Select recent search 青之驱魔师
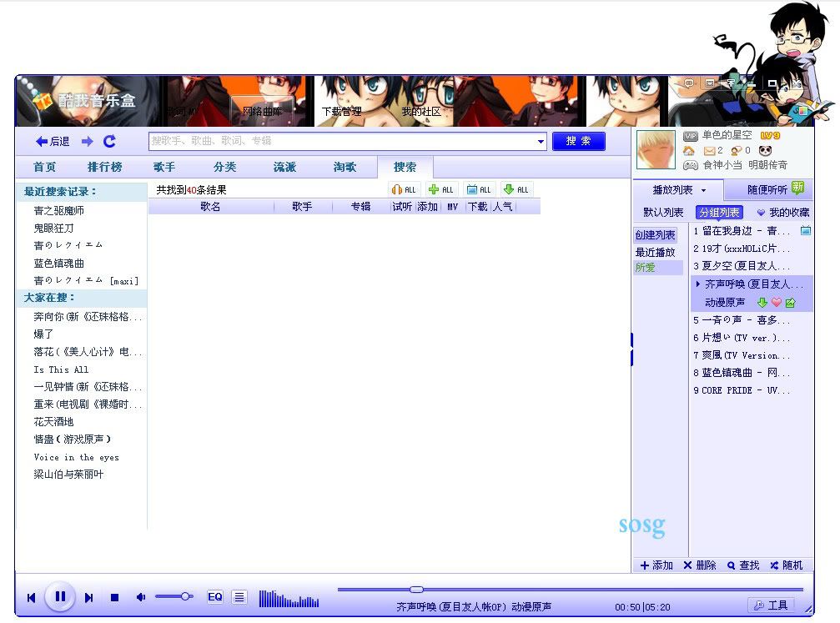 59,210
